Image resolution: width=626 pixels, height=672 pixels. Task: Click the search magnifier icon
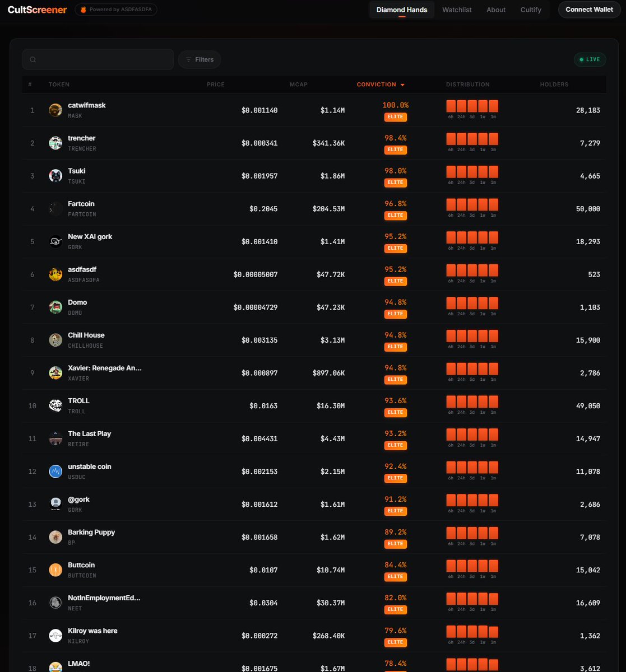[x=33, y=59]
